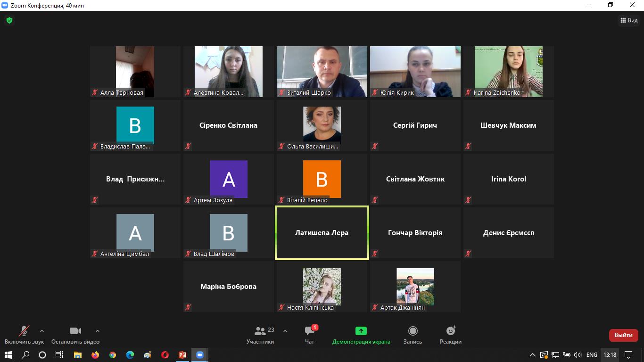
Task: Open PowerPoint from the taskbar
Action: [182, 355]
